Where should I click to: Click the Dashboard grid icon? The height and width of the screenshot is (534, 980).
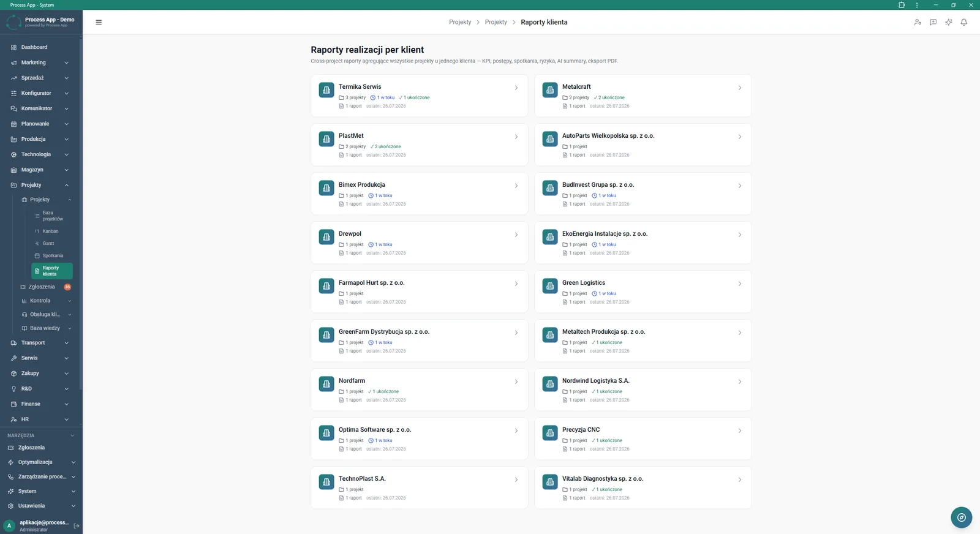(x=13, y=47)
